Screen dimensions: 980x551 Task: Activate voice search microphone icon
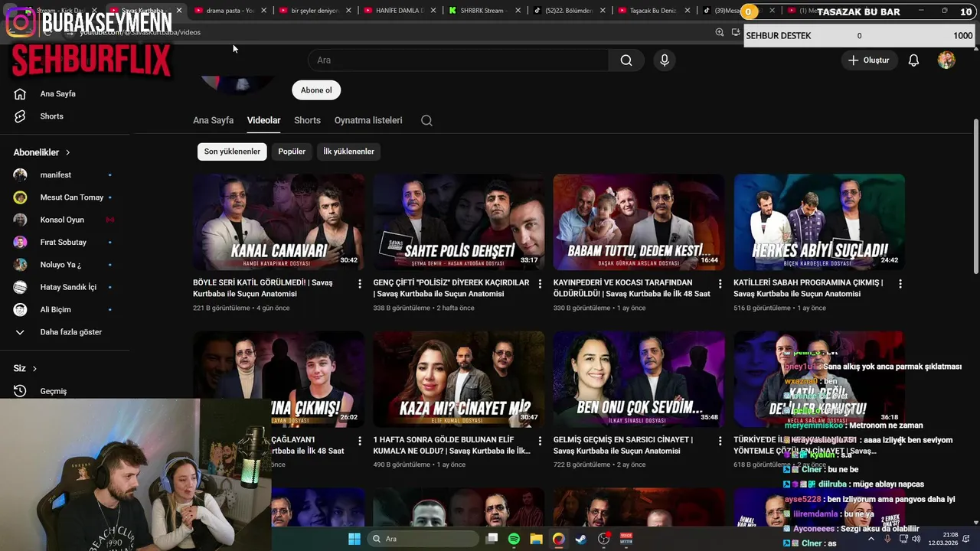(x=664, y=60)
